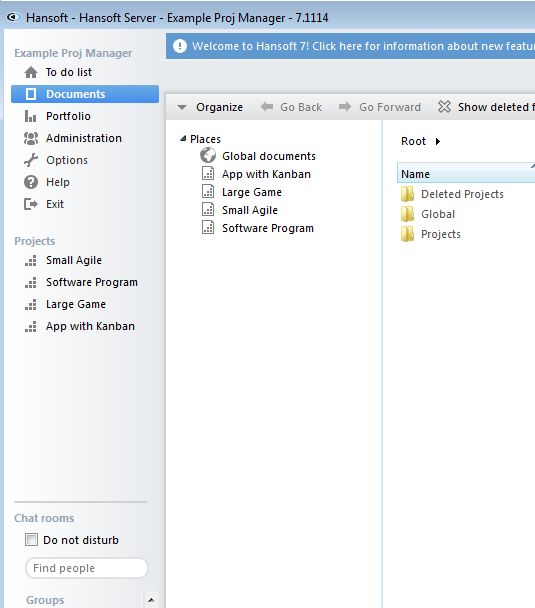535x608 pixels.
Task: Click the Go Forward button label
Action: (390, 107)
